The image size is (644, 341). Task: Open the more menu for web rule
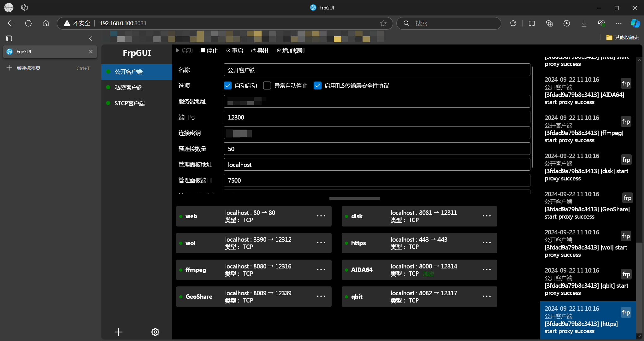pyautogui.click(x=321, y=216)
